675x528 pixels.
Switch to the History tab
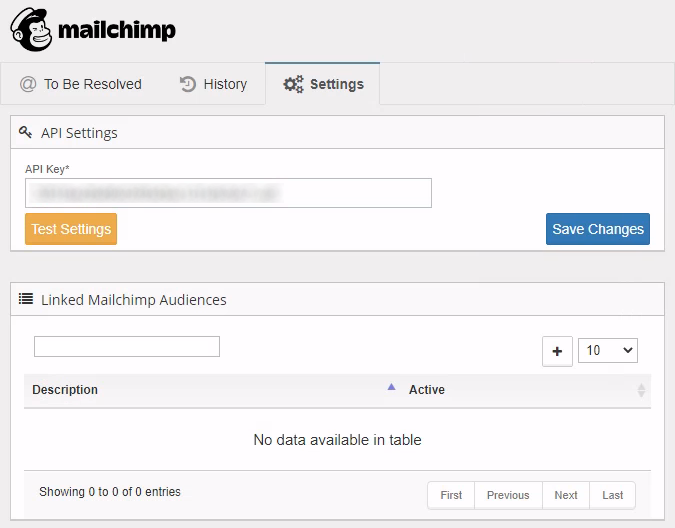pos(213,84)
